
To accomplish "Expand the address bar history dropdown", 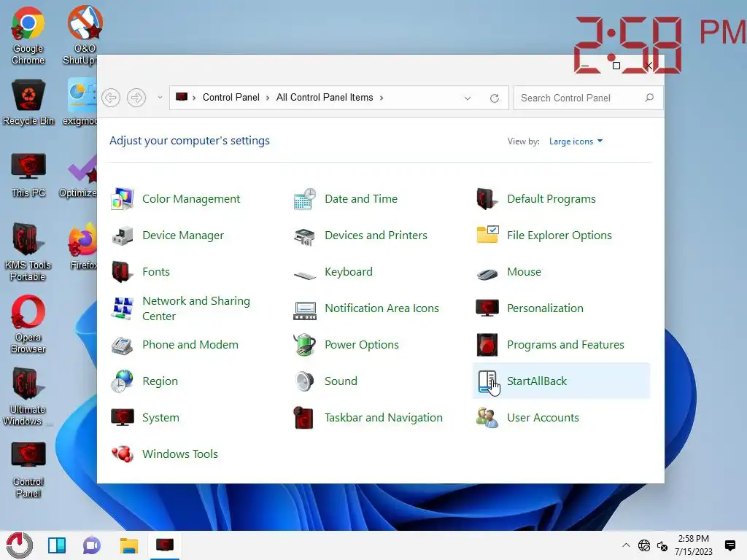I will 468,98.
